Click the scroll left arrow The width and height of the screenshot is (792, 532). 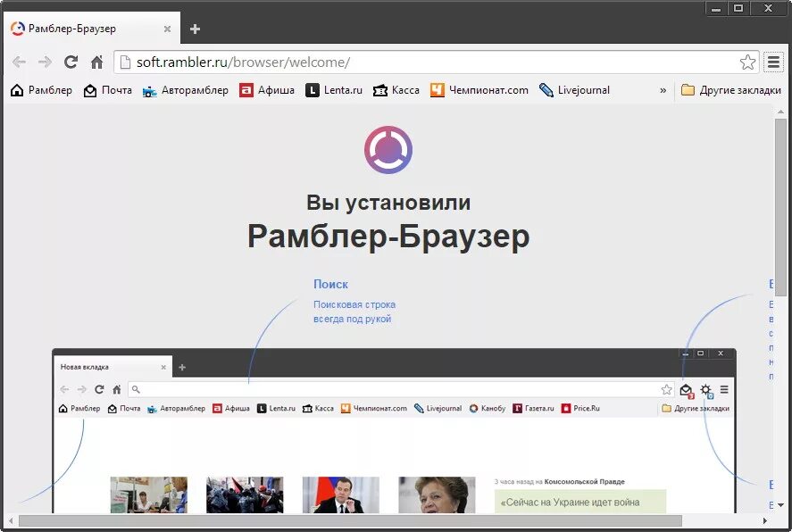pyautogui.click(x=10, y=520)
